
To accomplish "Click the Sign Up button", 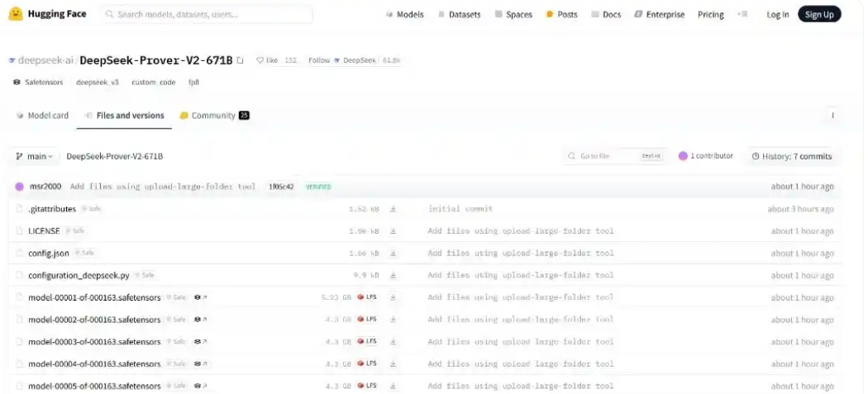I will click(x=819, y=14).
